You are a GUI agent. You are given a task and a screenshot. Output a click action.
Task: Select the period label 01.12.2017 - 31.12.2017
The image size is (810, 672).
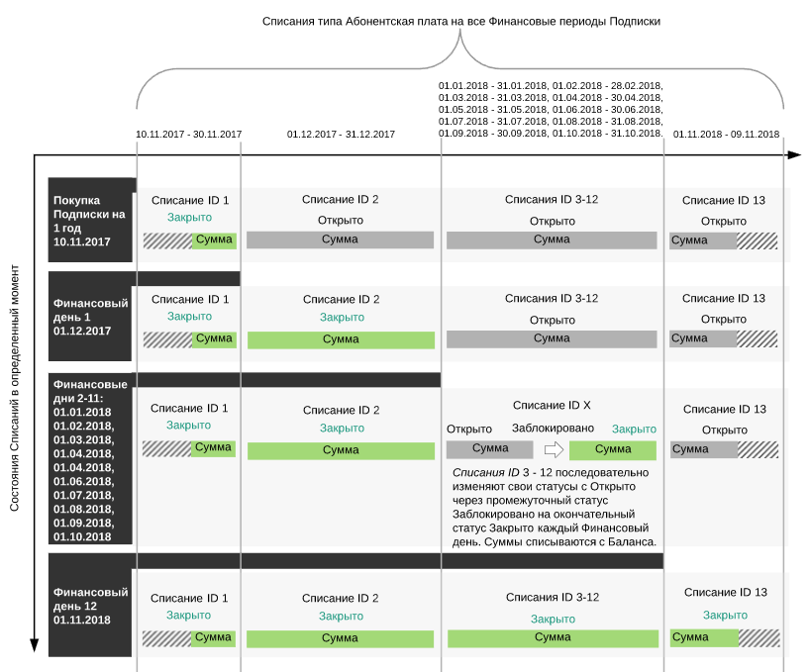(x=341, y=135)
